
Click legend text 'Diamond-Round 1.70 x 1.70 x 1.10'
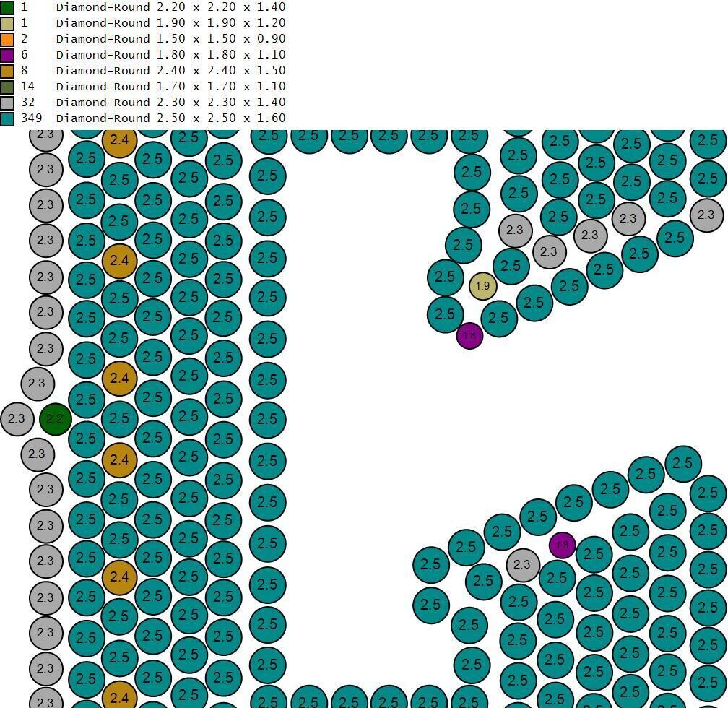point(171,86)
